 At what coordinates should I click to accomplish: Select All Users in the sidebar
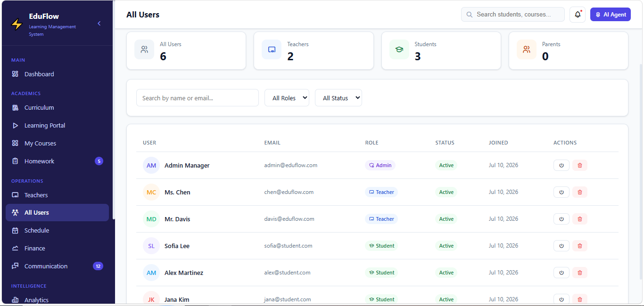click(57, 212)
